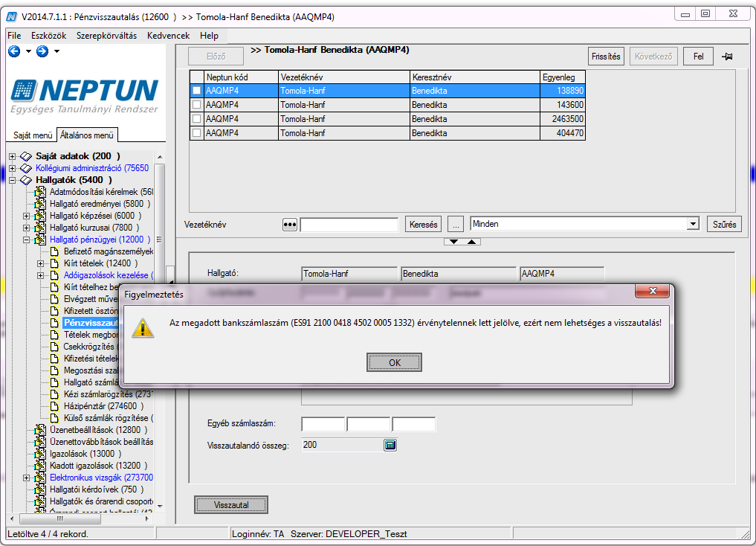Viewport: 756px width, 546px height.
Task: Open forward arrow history dropdown
Action: coord(57,51)
